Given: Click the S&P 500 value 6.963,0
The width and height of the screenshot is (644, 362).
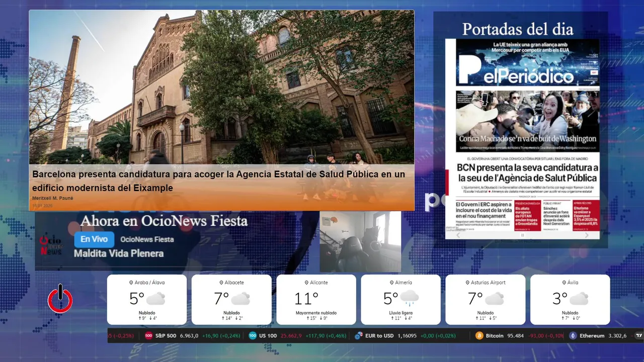Looking at the screenshot, I should (x=189, y=336).
